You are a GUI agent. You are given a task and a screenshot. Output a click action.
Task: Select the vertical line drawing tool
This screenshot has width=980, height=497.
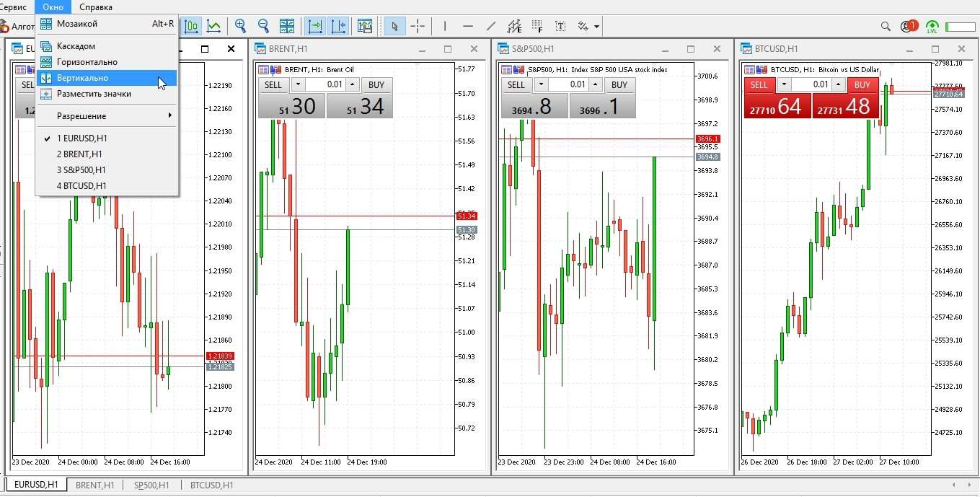point(445,27)
